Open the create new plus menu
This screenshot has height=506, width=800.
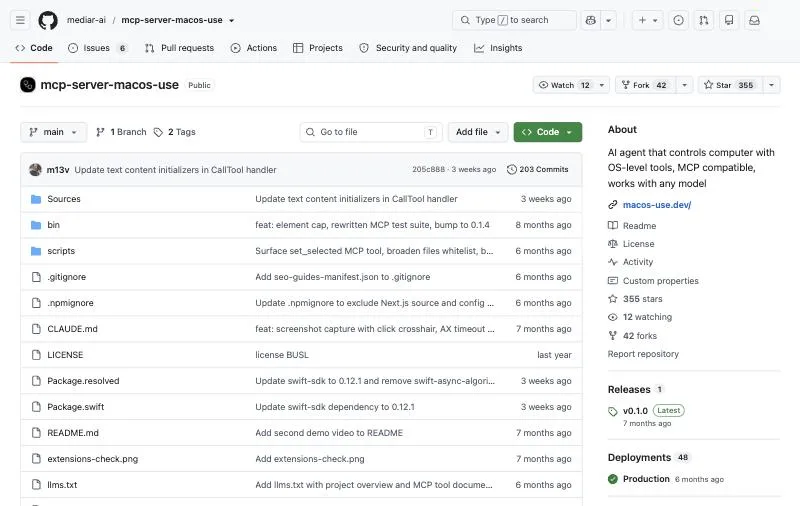pyautogui.click(x=647, y=20)
